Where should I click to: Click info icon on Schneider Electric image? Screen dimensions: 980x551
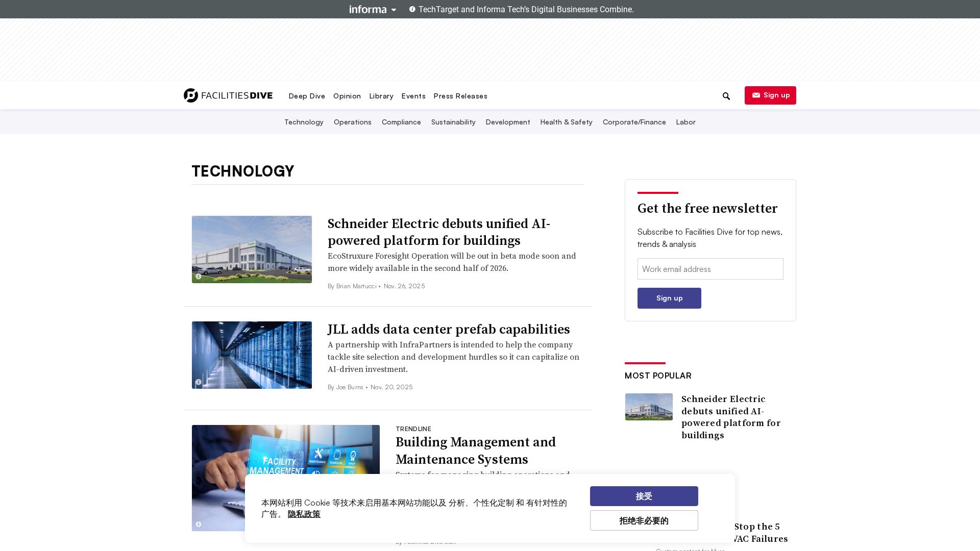[x=199, y=277]
